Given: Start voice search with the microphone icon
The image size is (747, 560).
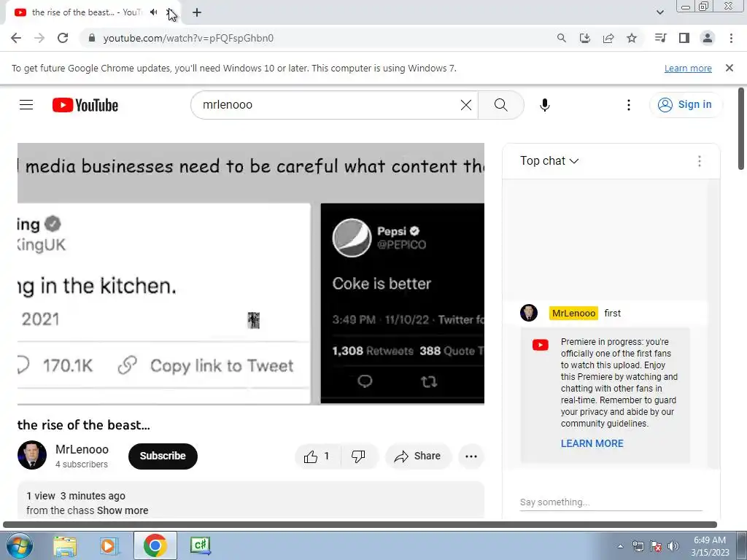Looking at the screenshot, I should [544, 105].
